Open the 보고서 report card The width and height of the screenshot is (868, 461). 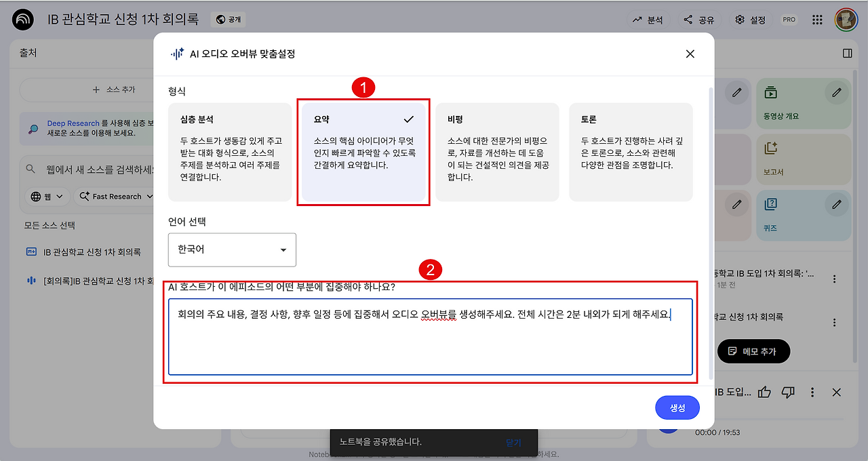click(804, 158)
